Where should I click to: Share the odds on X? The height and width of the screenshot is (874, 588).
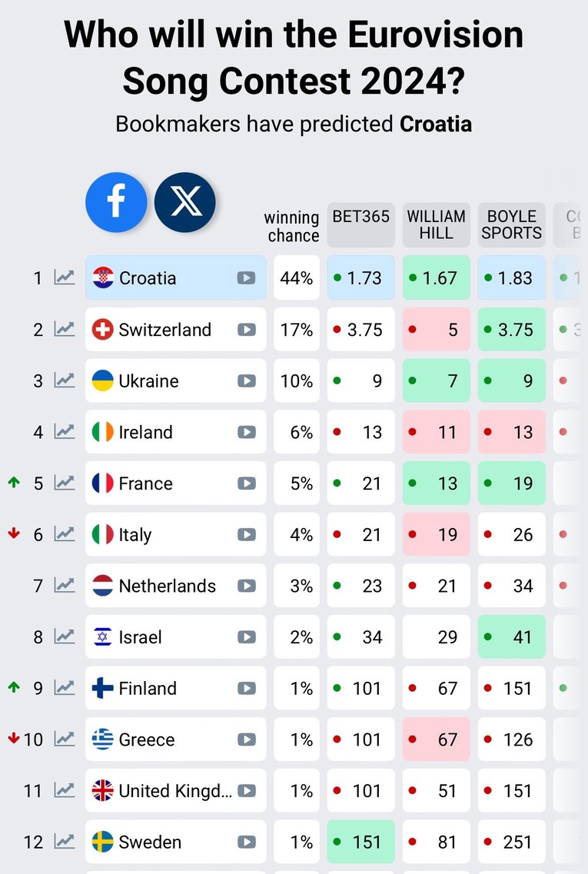(x=185, y=201)
